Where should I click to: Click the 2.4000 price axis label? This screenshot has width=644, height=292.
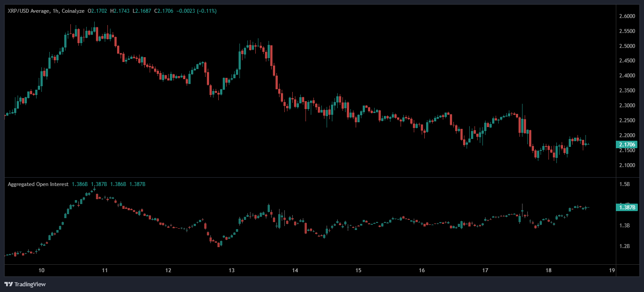626,76
